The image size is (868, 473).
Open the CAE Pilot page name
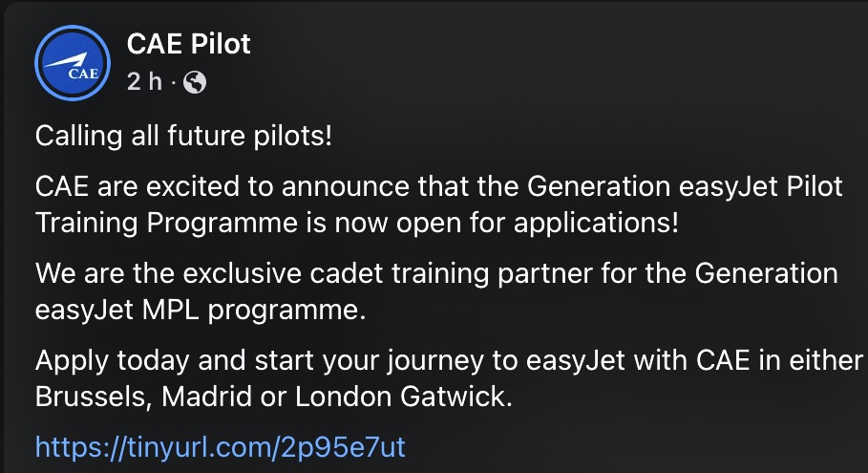point(189,44)
